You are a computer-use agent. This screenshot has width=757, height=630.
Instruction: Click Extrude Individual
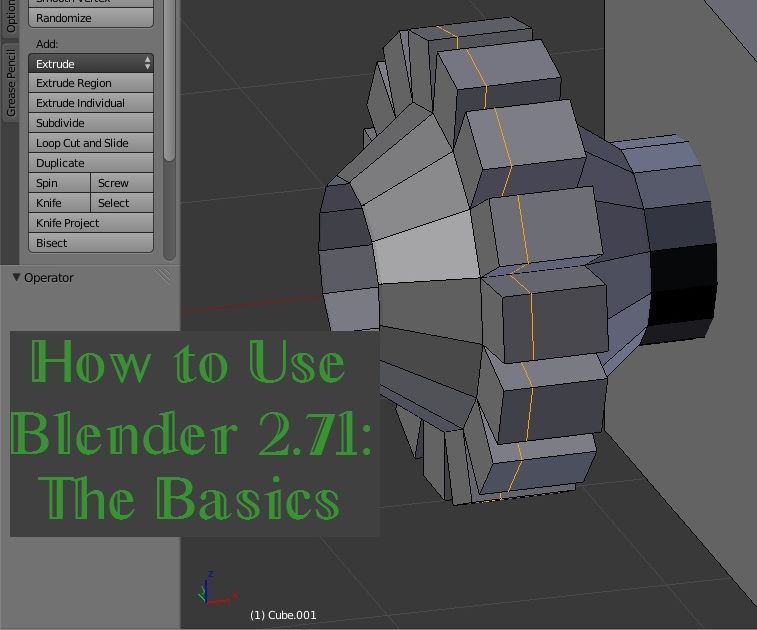tap(91, 103)
